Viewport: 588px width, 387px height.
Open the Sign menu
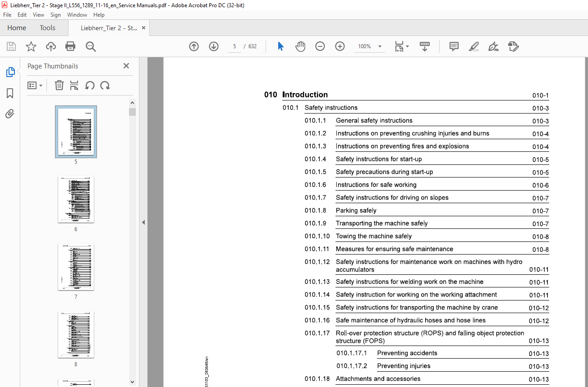pyautogui.click(x=55, y=15)
